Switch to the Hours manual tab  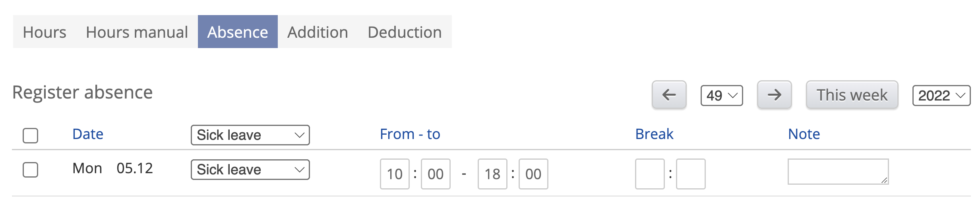click(137, 32)
